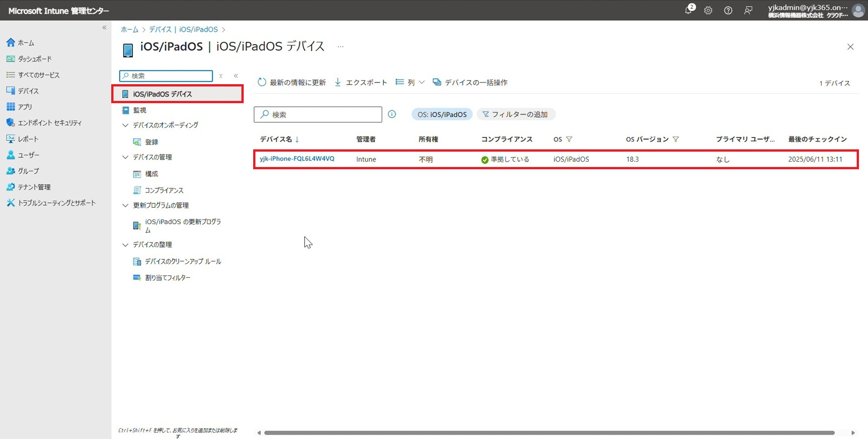Sort by 管理者 column header
868x439 pixels.
pyautogui.click(x=366, y=139)
